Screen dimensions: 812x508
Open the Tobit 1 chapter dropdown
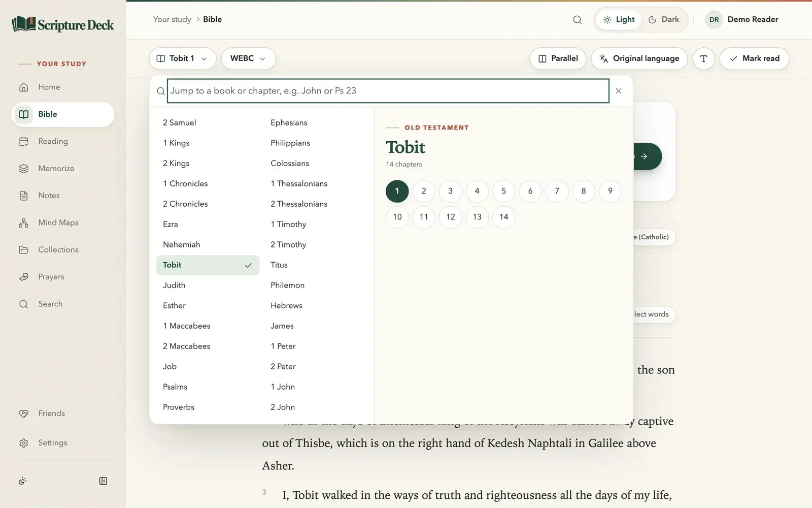[182, 58]
